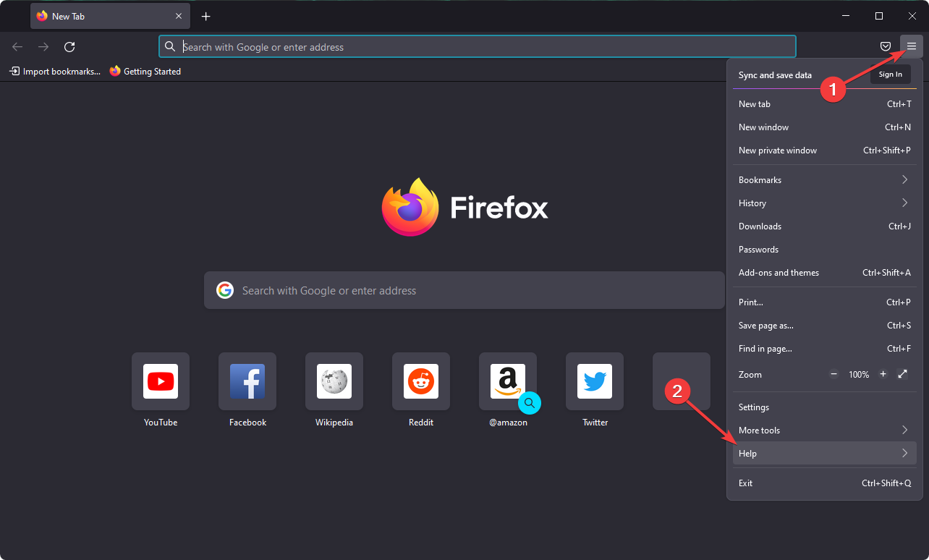Click the forward navigation arrow
Screen dimensions: 929x560
coord(43,46)
